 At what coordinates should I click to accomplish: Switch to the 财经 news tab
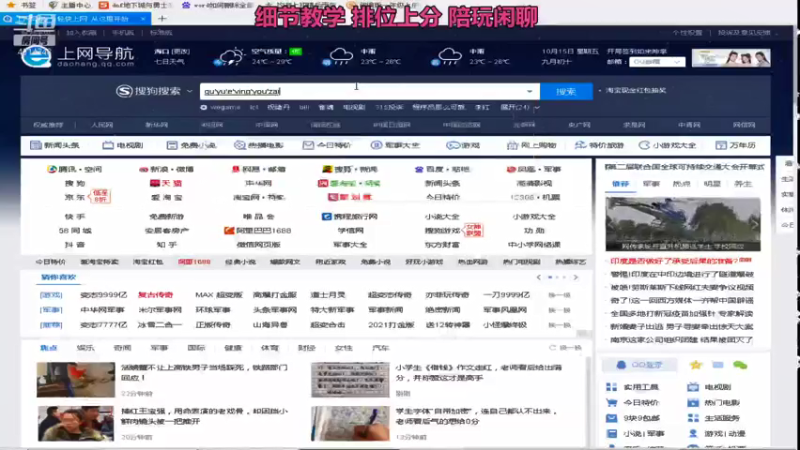[x=306, y=348]
